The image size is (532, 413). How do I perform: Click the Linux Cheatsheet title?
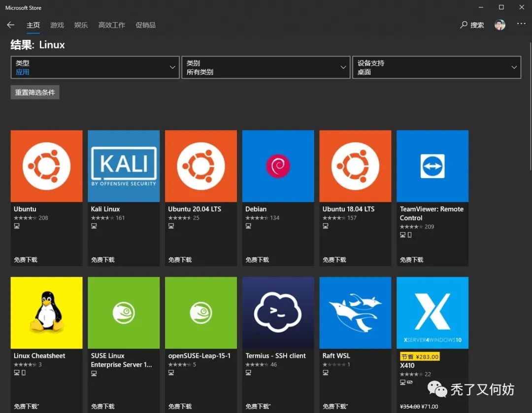point(39,356)
